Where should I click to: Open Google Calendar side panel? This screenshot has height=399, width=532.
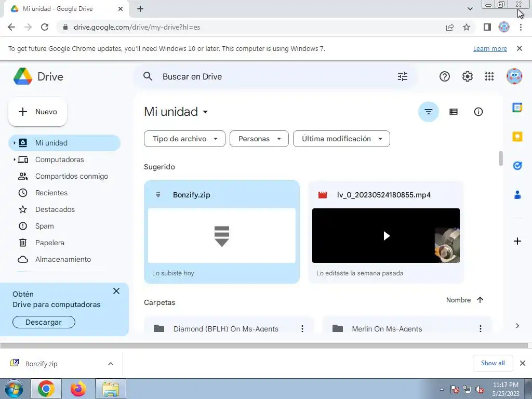[x=517, y=108]
